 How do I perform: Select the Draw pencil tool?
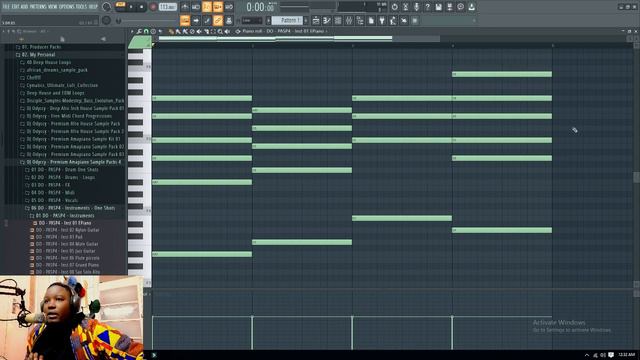(x=171, y=31)
